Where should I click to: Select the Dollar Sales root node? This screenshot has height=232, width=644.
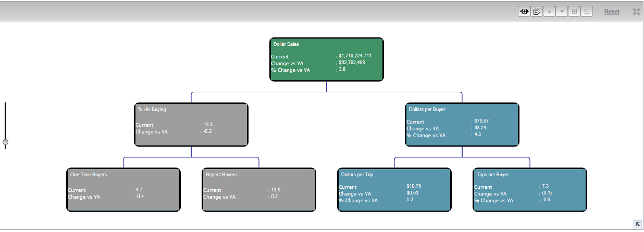327,59
